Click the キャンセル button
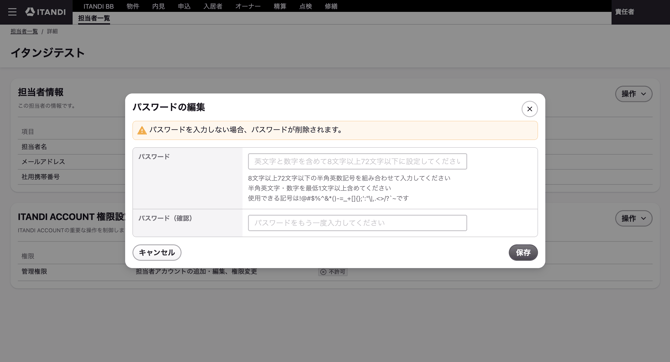This screenshot has width=670, height=362. pyautogui.click(x=157, y=253)
